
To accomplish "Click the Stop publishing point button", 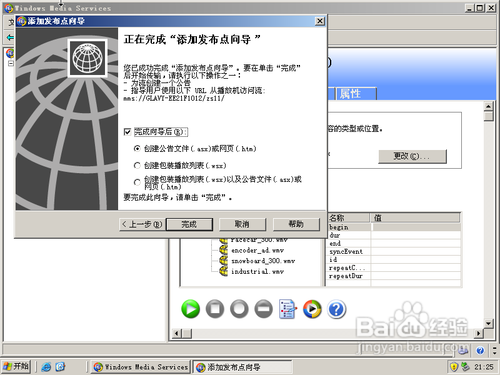I will (x=215, y=309).
